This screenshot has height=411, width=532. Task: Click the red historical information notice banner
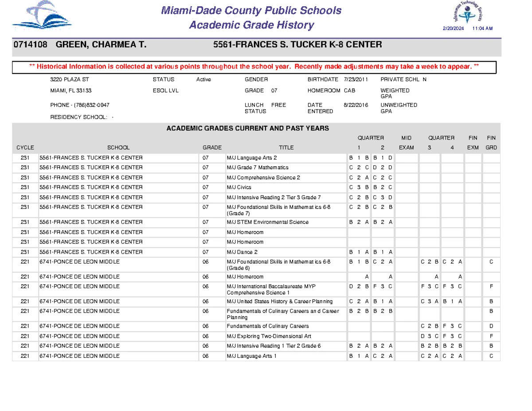click(254, 67)
